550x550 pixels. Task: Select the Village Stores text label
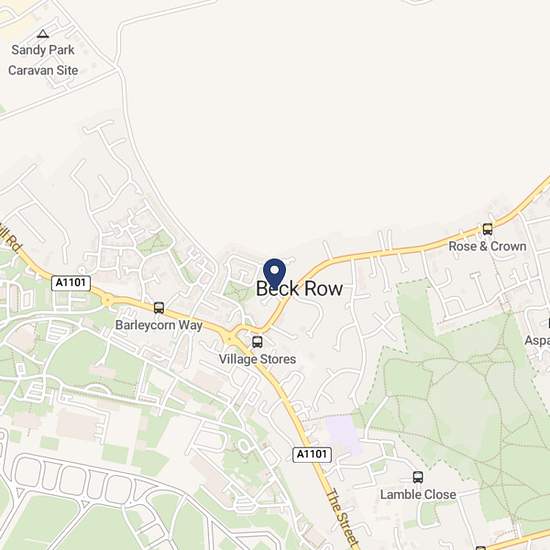click(x=257, y=359)
